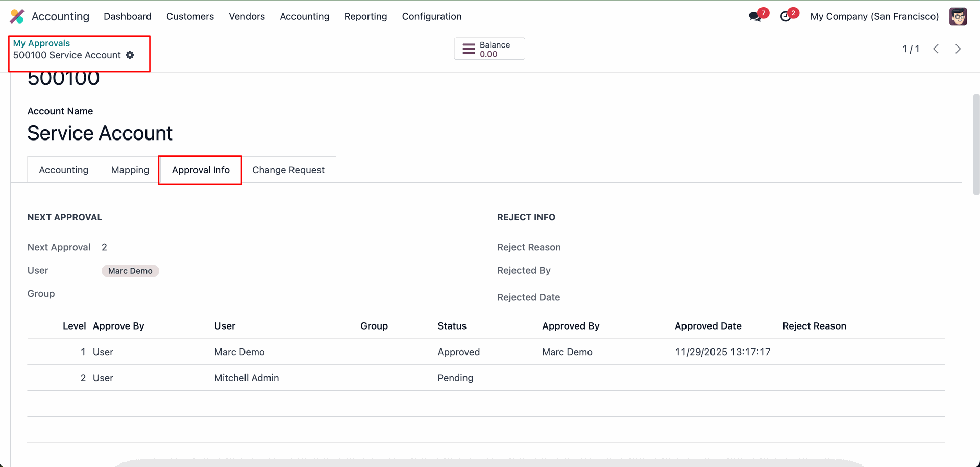
Task: Switch to the Accounting tab
Action: point(63,170)
